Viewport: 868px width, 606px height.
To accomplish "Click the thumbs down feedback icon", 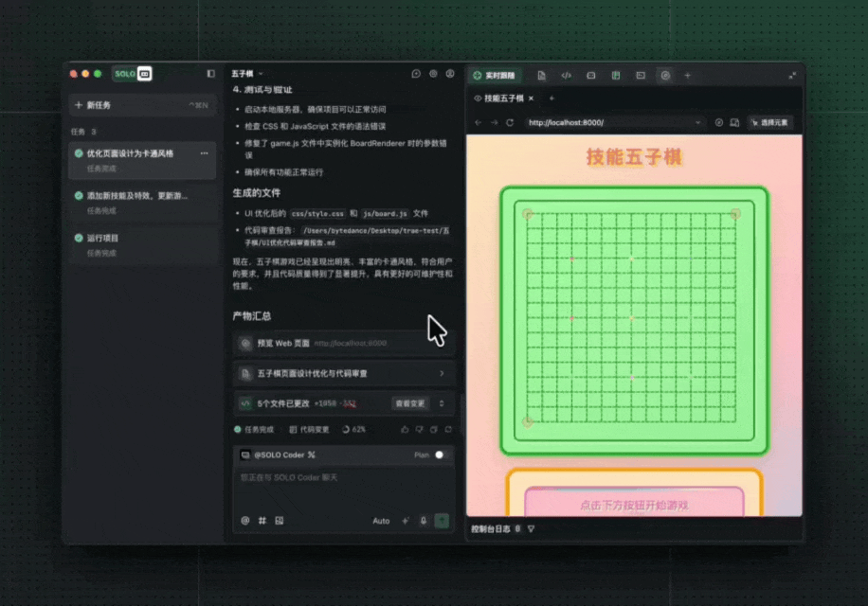I will pos(419,429).
